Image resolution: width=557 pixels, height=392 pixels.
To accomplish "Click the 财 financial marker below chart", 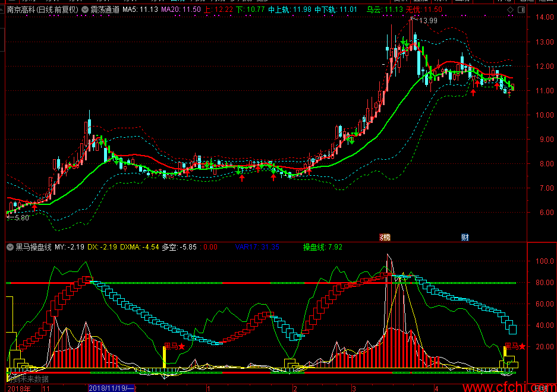I will point(465,237).
